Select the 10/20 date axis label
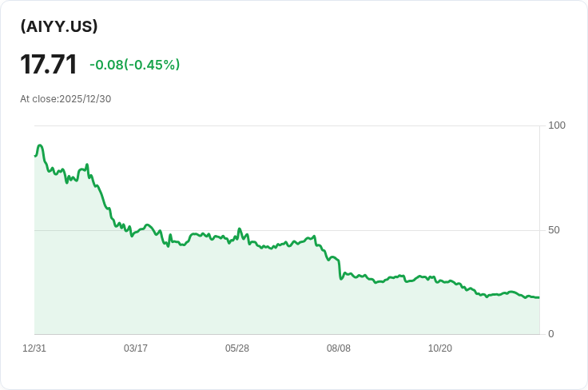This screenshot has width=588, height=390. click(440, 348)
